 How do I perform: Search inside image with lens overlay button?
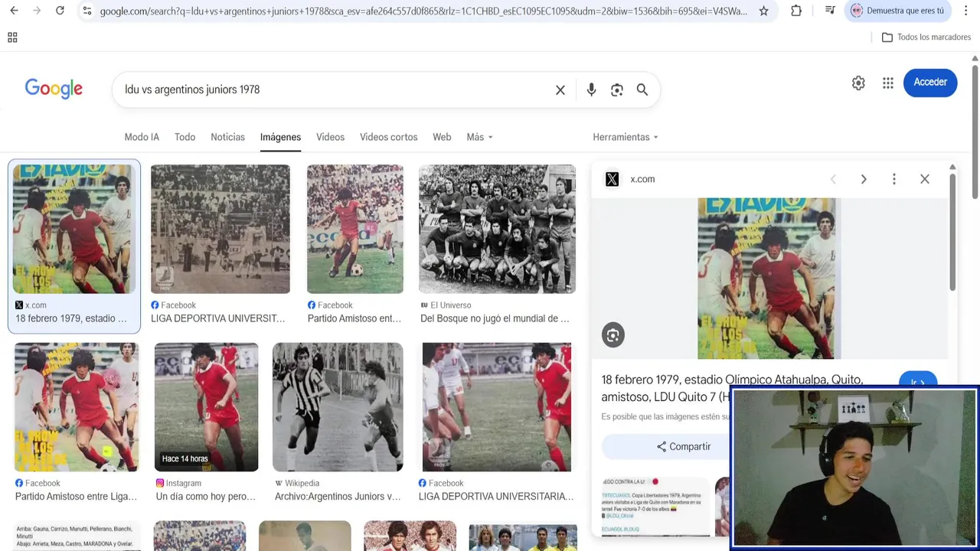[612, 335]
